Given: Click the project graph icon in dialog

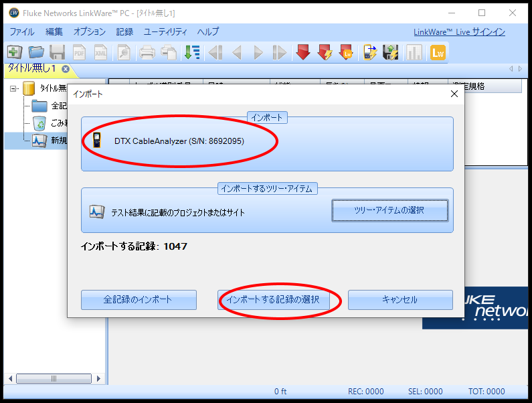Looking at the screenshot, I should tap(96, 212).
